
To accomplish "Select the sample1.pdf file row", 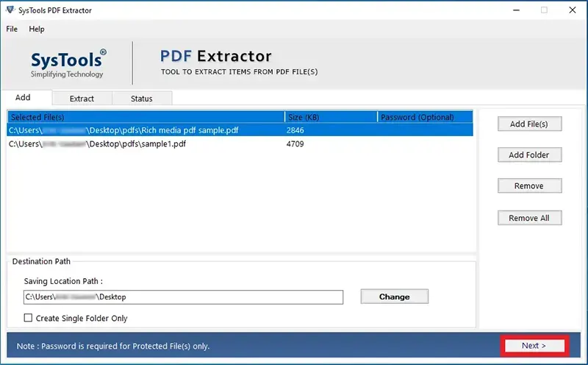I will pos(240,143).
